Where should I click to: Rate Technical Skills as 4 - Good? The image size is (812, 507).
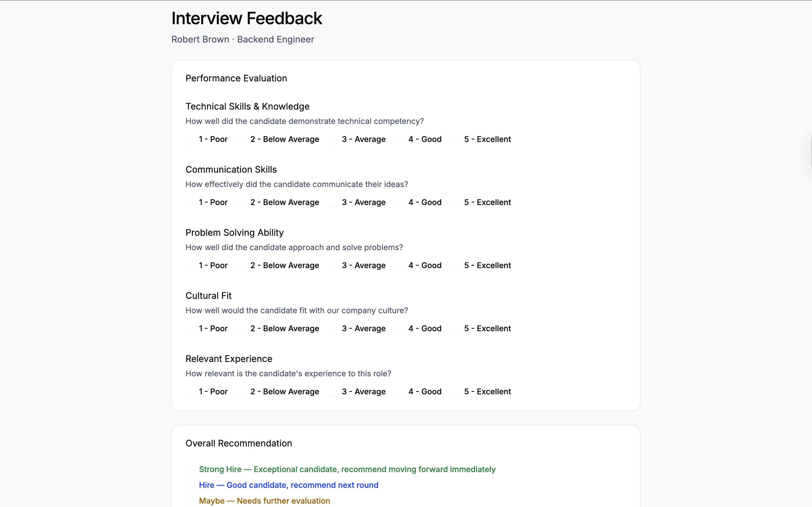399,139
